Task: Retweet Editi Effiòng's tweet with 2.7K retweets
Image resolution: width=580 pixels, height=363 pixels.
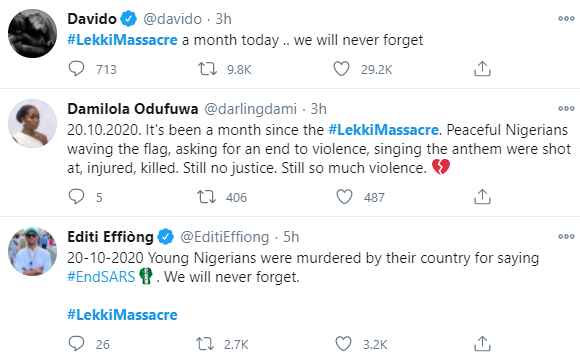Action: tap(205, 344)
